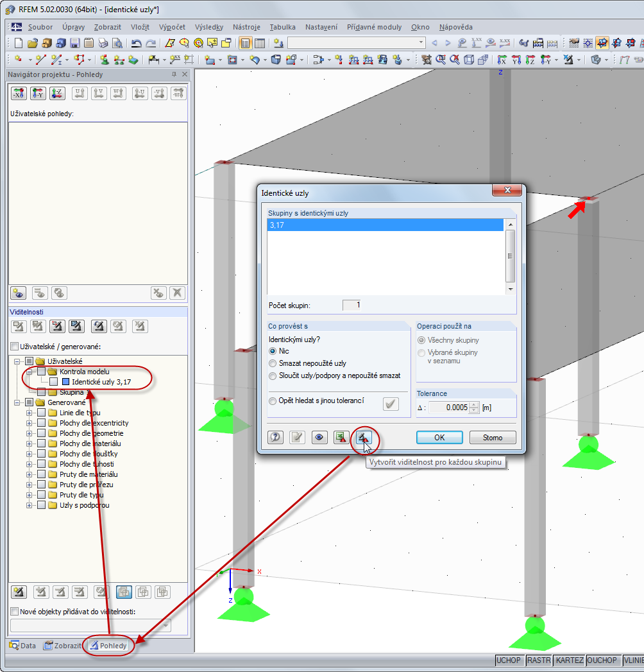644x672 pixels.
Task: Click the Excel export icon in dialog
Action: [x=341, y=437]
